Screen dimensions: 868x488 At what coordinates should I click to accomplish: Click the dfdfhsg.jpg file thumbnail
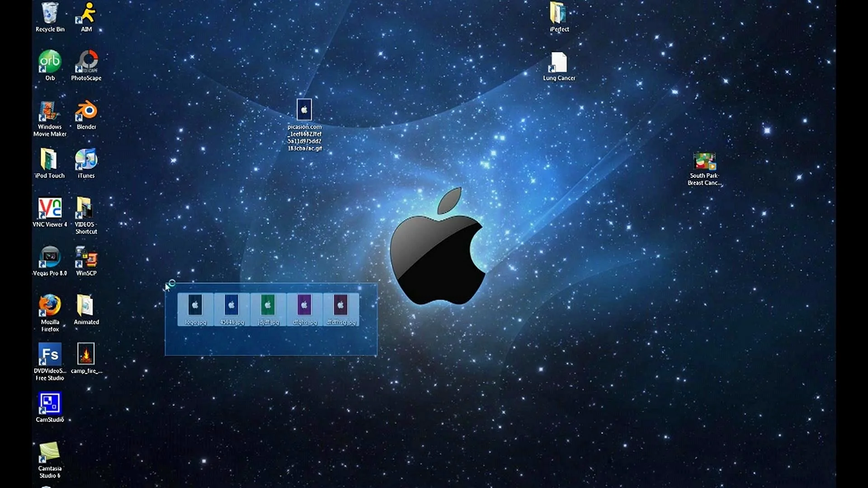pyautogui.click(x=341, y=310)
